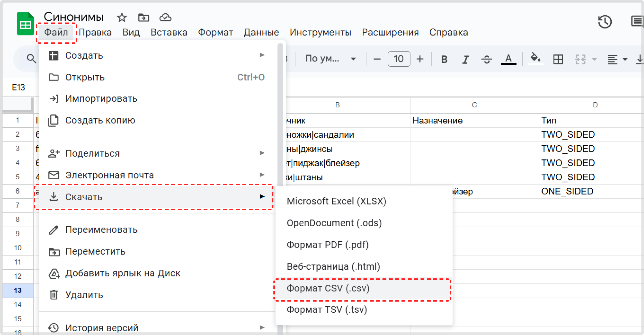644x335 pixels.
Task: Open the fill color bucket
Action: 536,59
